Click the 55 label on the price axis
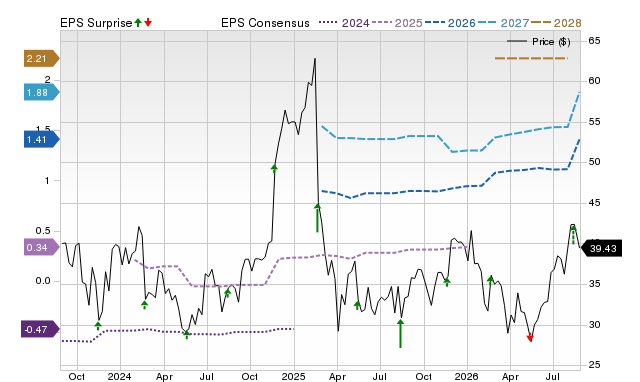 (x=595, y=122)
